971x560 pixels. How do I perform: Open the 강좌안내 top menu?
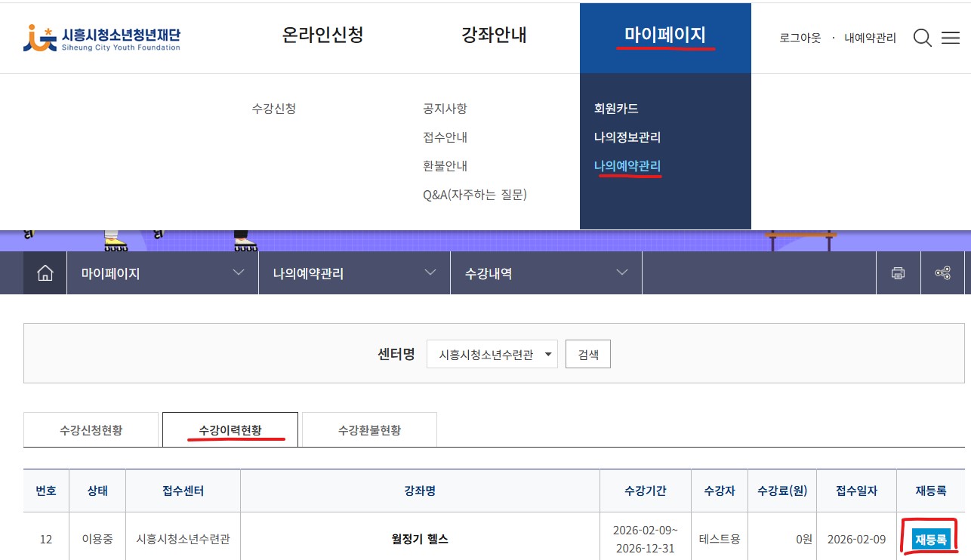(x=494, y=35)
